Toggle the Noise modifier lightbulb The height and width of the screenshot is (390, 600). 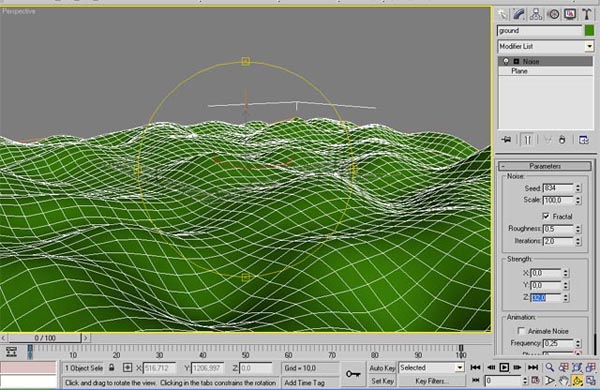tap(506, 61)
